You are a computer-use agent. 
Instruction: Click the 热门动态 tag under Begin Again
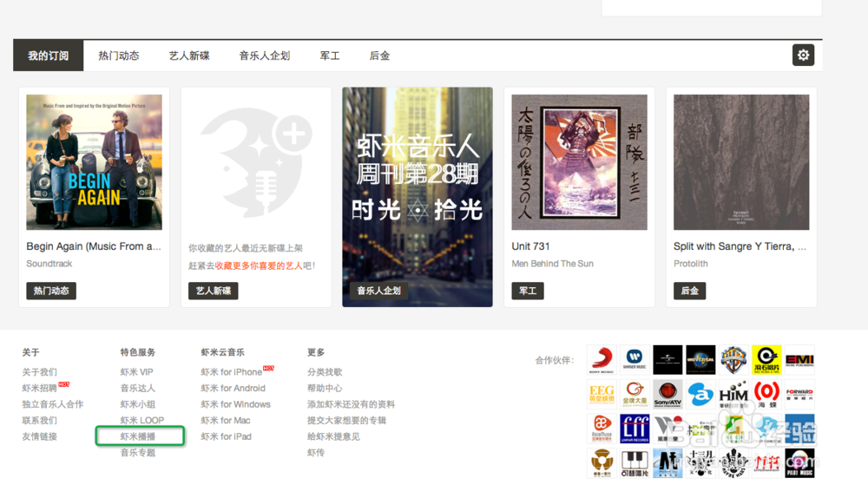[x=51, y=291]
